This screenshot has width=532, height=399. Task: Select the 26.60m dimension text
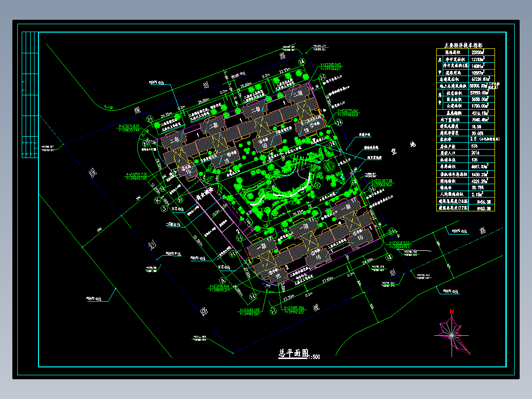coord(203,101)
